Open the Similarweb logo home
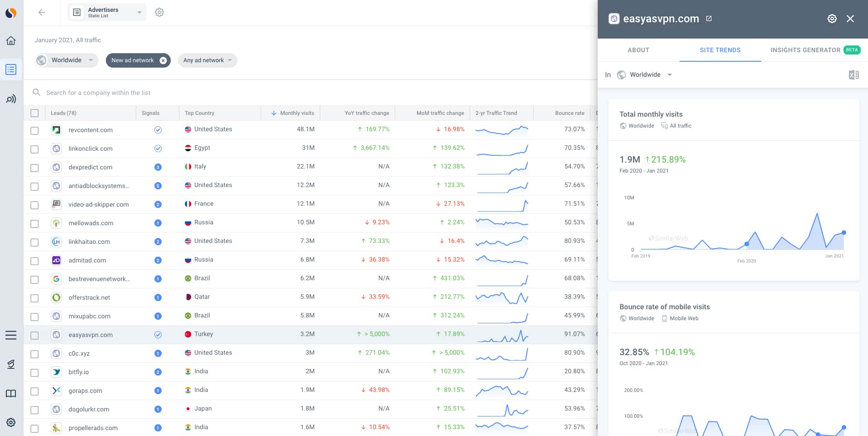Viewport: 868px width, 436px height. 11,13
